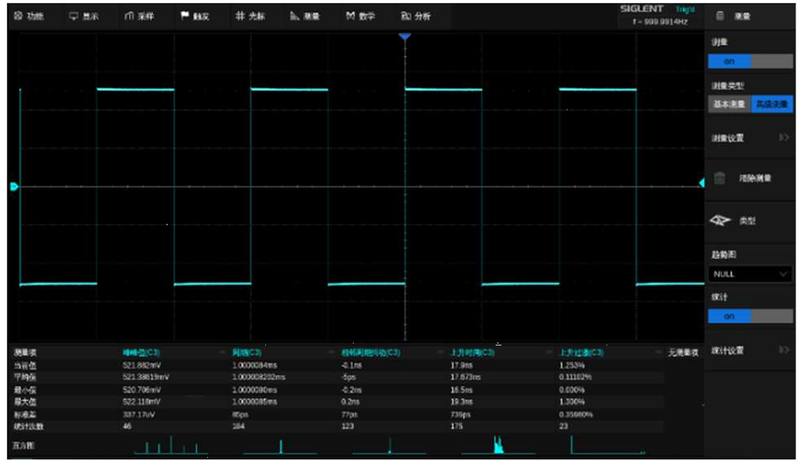800x465 pixels.
Task: Click the period histogram thumbnail
Action: point(280,445)
